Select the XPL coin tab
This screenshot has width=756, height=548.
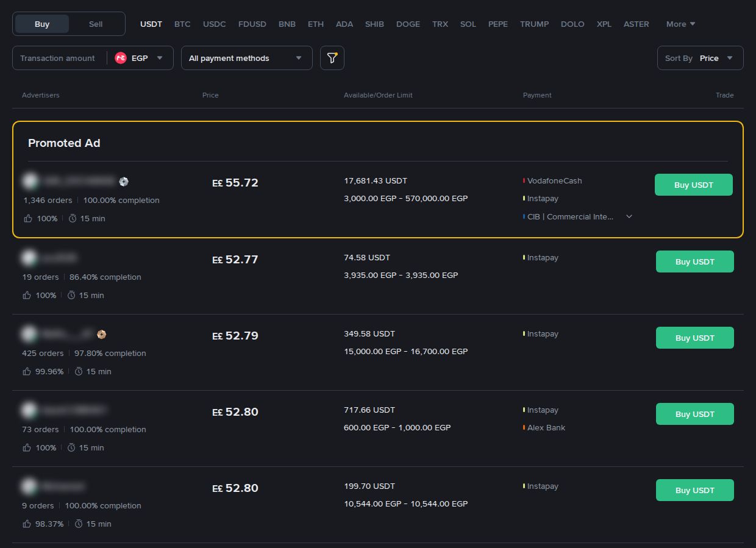tap(604, 24)
